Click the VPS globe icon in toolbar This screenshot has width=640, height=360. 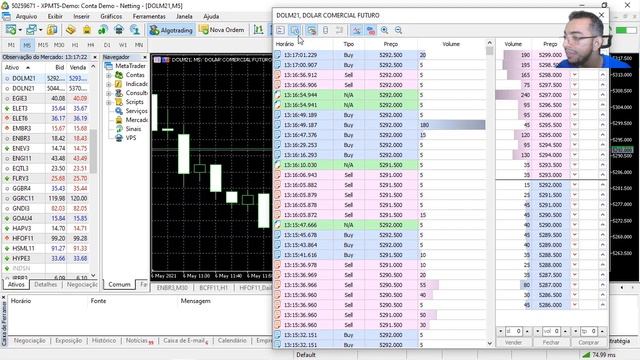point(135,30)
